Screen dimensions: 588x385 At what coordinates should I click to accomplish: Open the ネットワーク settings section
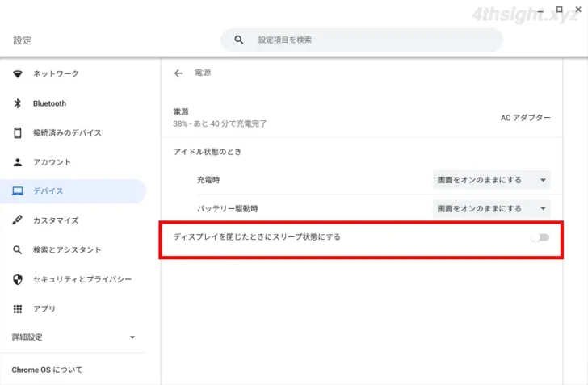click(73, 73)
